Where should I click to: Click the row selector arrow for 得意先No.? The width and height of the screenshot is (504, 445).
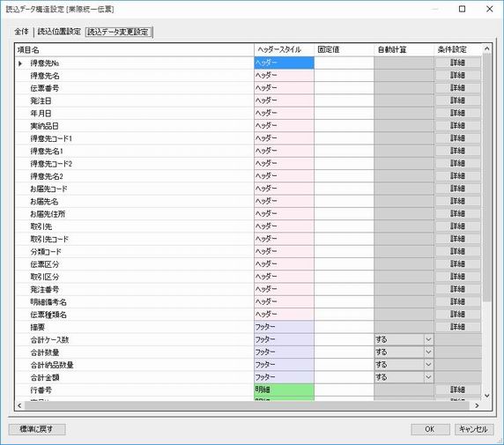coord(20,63)
